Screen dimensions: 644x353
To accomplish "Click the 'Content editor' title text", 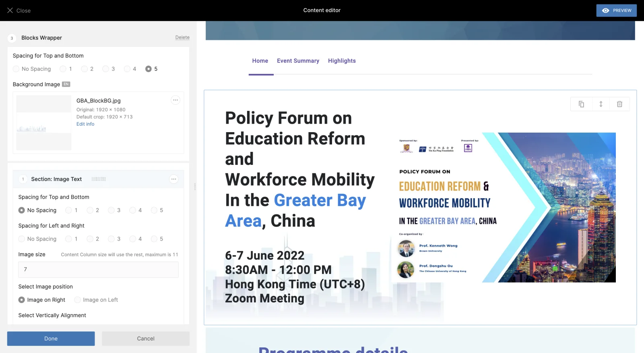I will [x=322, y=10].
